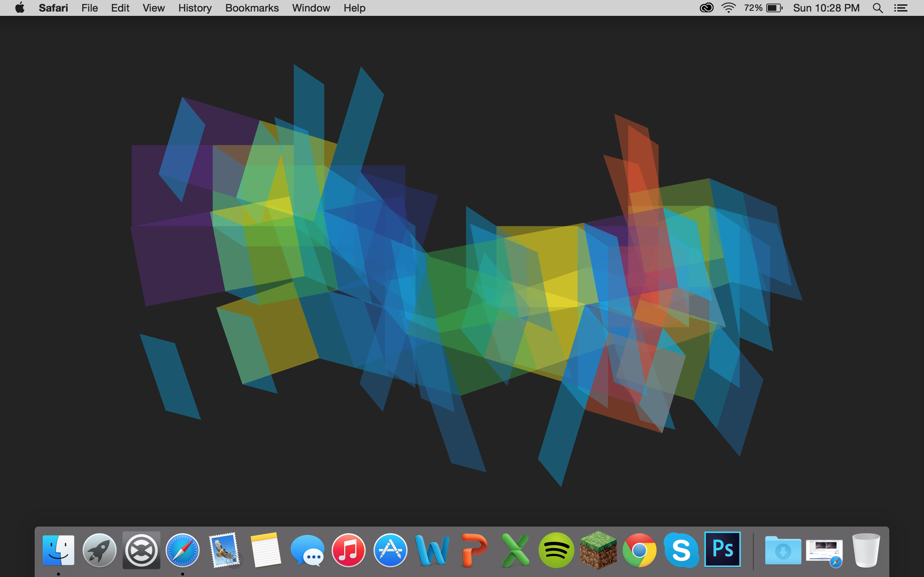The image size is (924, 577).
Task: Open Skype from the dock
Action: point(681,550)
